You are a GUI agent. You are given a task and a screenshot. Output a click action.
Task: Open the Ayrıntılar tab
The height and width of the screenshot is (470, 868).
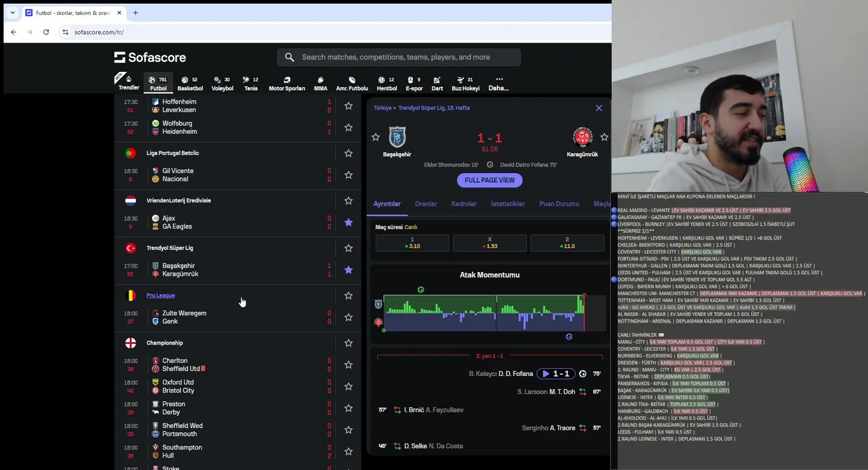coord(387,204)
